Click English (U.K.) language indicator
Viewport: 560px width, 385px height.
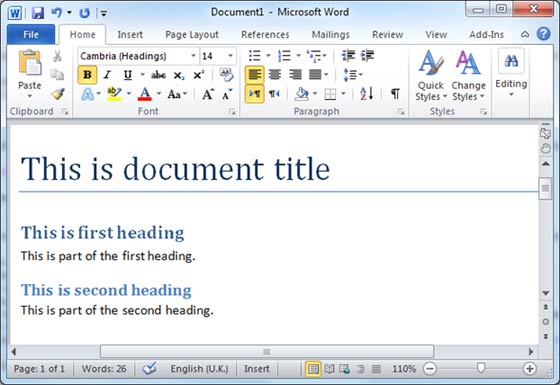199,369
